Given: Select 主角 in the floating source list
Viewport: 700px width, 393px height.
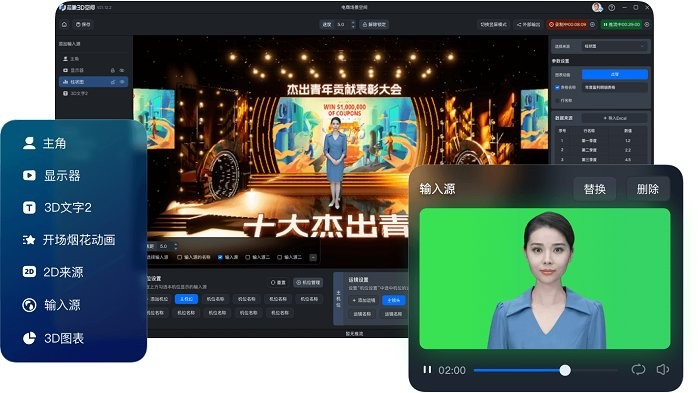Looking at the screenshot, I should 44,143.
